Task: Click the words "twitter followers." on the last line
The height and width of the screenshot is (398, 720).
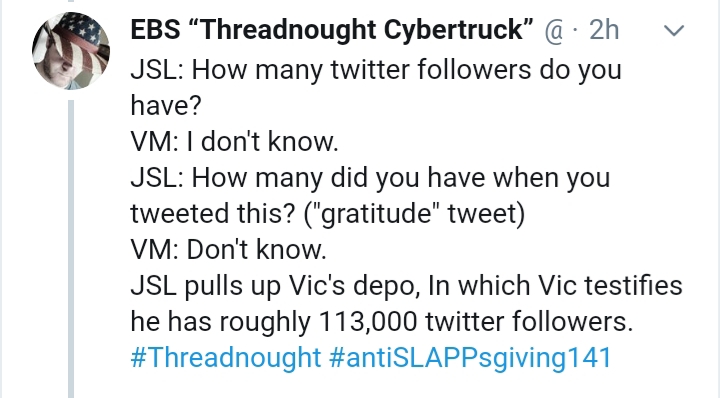Action: point(529,321)
